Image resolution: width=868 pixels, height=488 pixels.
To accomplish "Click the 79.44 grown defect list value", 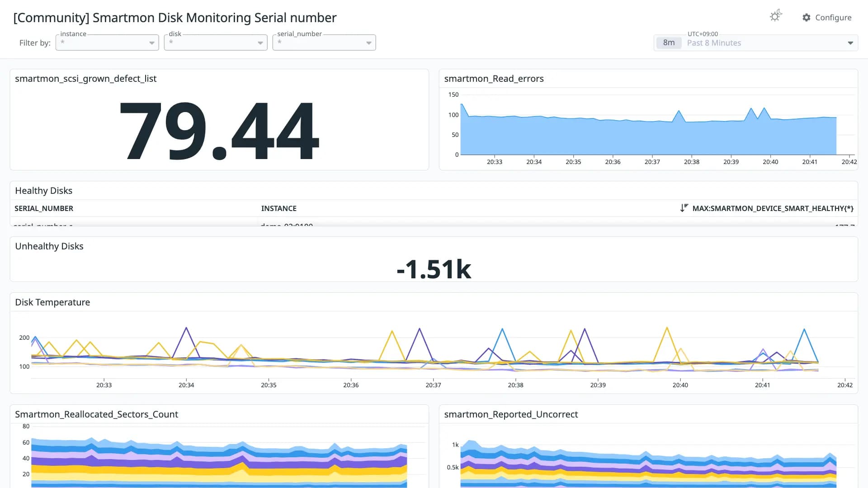I will point(219,131).
